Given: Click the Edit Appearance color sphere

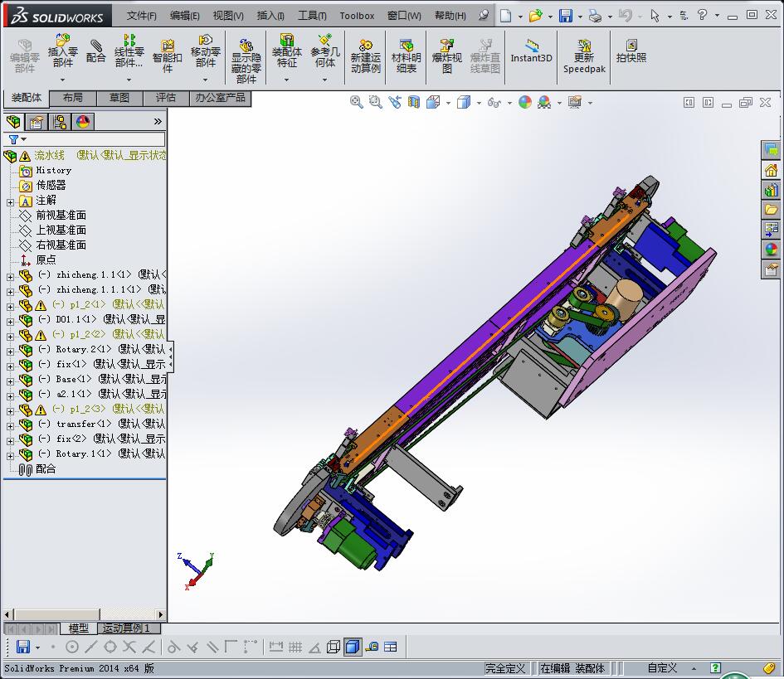Looking at the screenshot, I should pyautogui.click(x=524, y=102).
